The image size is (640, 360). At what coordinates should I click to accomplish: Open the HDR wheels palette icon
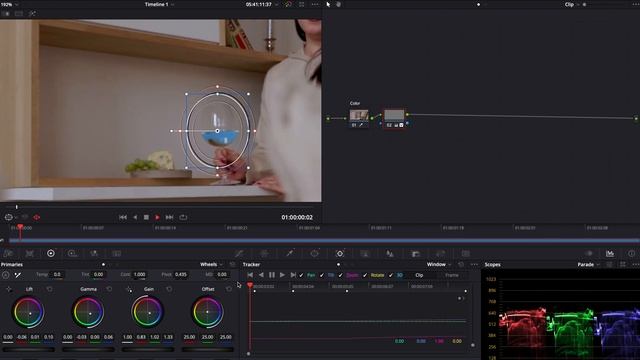72,253
